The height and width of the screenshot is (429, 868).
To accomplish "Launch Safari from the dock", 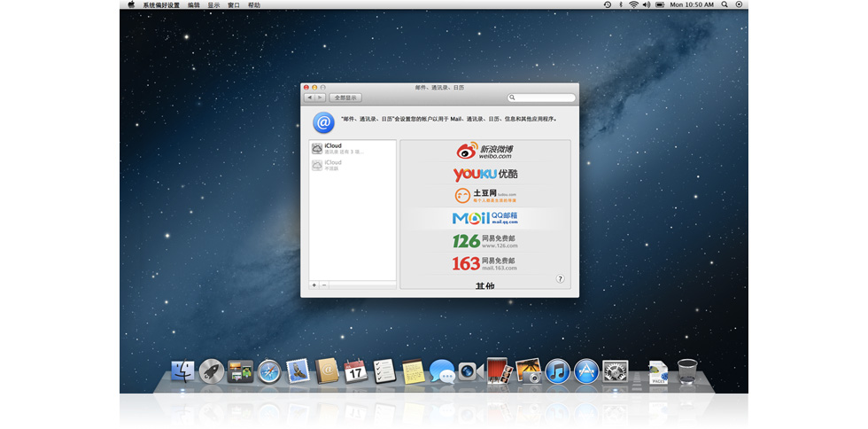I will (x=268, y=370).
